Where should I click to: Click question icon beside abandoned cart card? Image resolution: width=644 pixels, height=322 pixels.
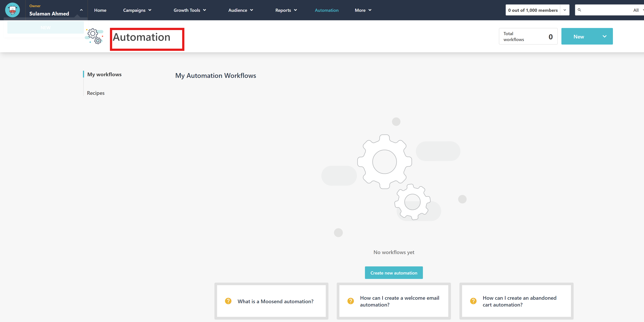pyautogui.click(x=473, y=301)
